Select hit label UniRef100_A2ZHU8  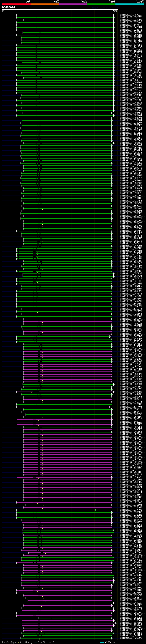pyautogui.click(x=131, y=65)
